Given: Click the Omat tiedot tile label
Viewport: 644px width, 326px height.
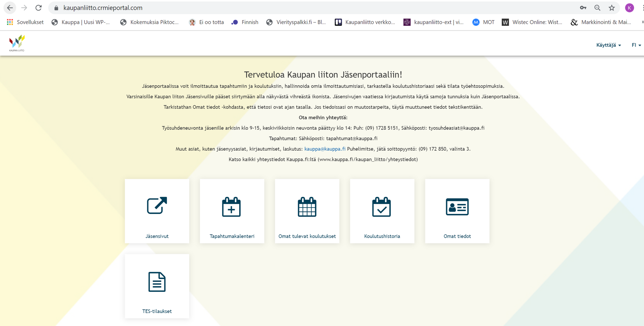Looking at the screenshot, I should coord(457,236).
